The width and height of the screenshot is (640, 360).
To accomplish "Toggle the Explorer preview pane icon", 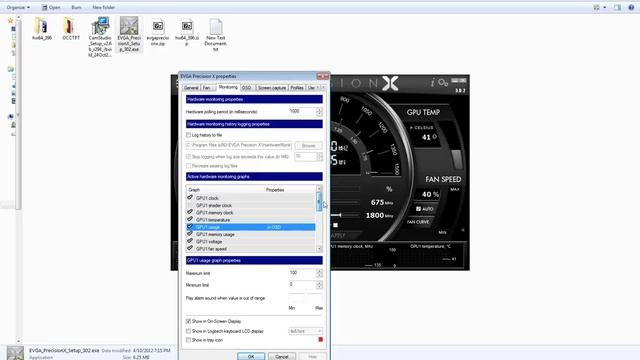I will click(617, 7).
